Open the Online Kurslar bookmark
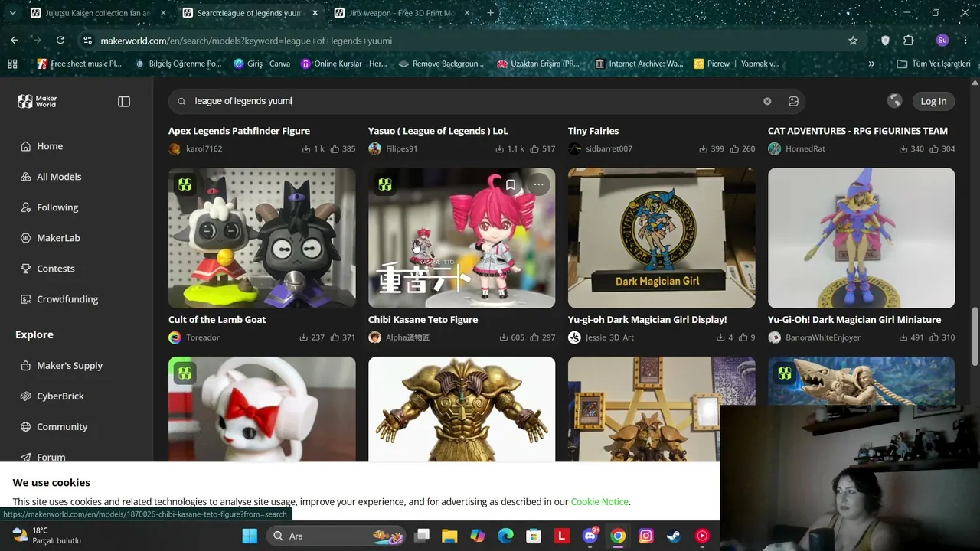This screenshot has width=980, height=551. [344, 64]
